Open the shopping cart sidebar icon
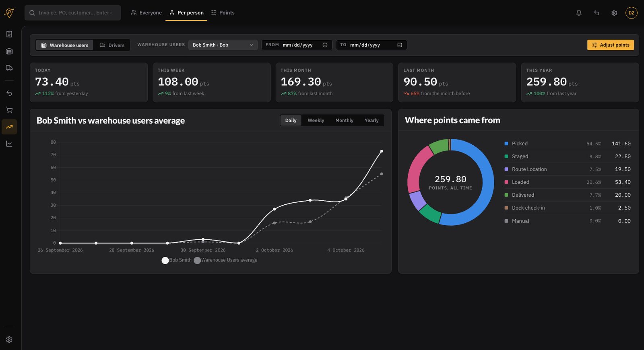The height and width of the screenshot is (350, 644). [9, 110]
